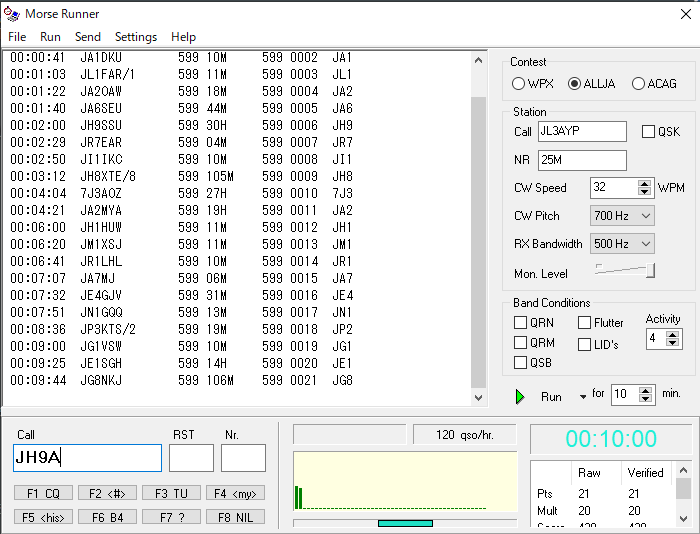Click log row JA1DKU
The height and width of the screenshot is (534, 700).
(x=237, y=57)
